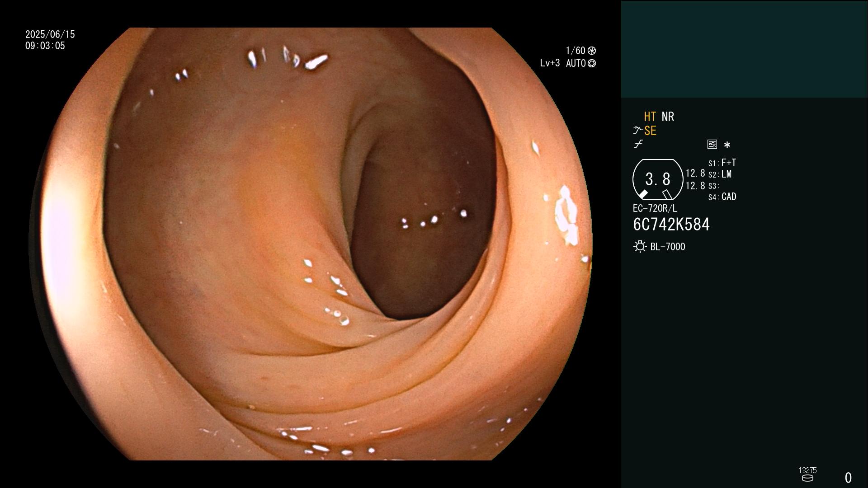Viewport: 868px width, 488px height.
Task: Click the serial number 6C742K584
Action: tap(671, 225)
